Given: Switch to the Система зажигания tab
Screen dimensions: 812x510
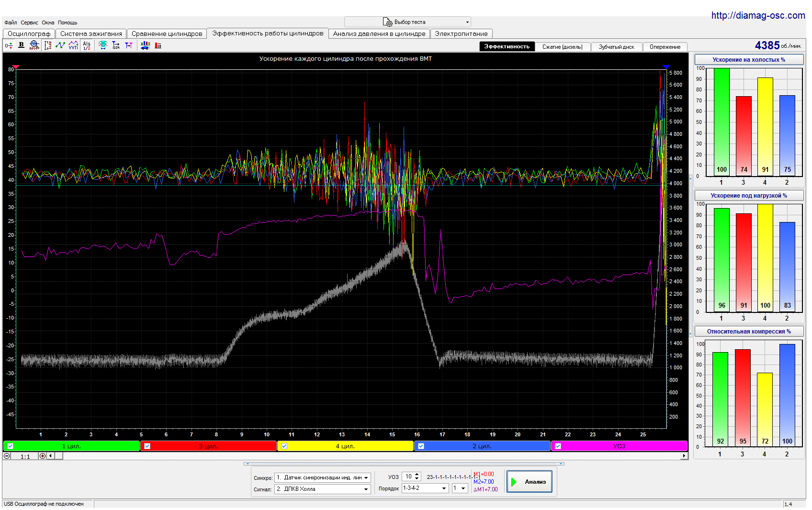Looking at the screenshot, I should 91,33.
